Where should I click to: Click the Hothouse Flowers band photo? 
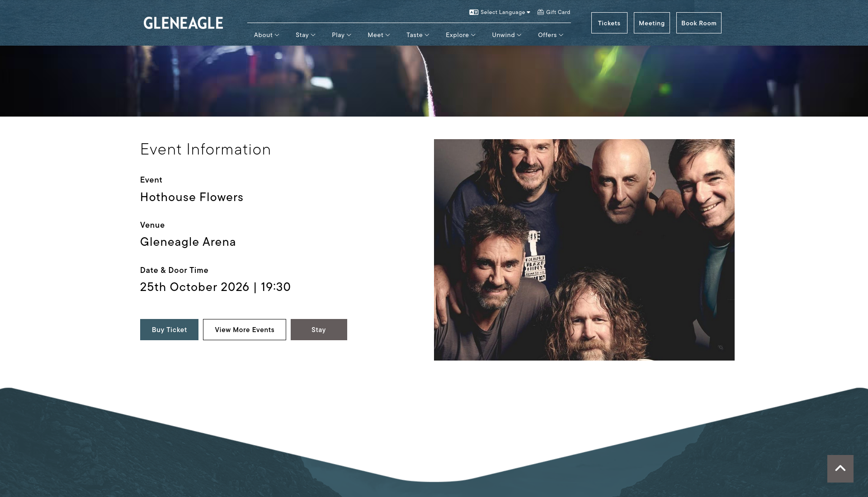[584, 250]
